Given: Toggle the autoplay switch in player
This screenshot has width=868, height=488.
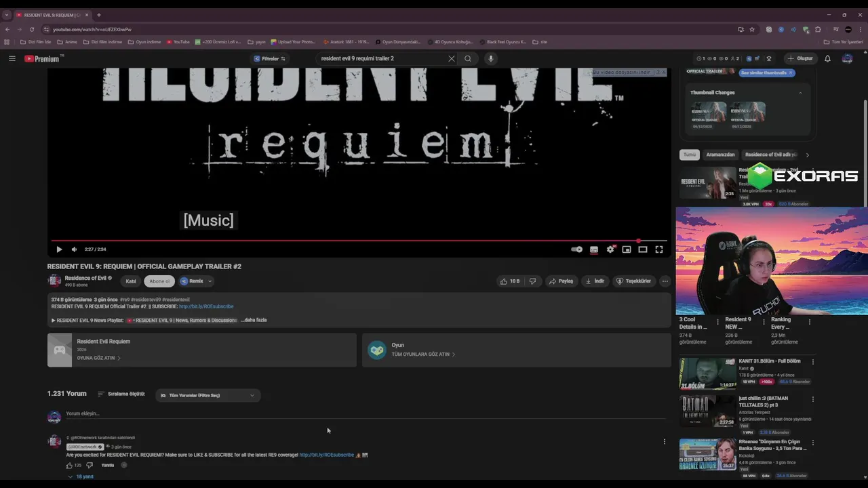Looking at the screenshot, I should [576, 249].
